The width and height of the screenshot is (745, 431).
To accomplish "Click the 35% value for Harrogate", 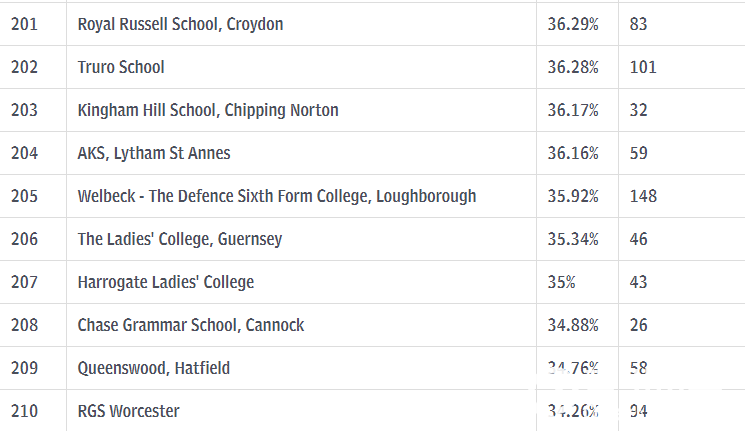I will (x=562, y=282).
